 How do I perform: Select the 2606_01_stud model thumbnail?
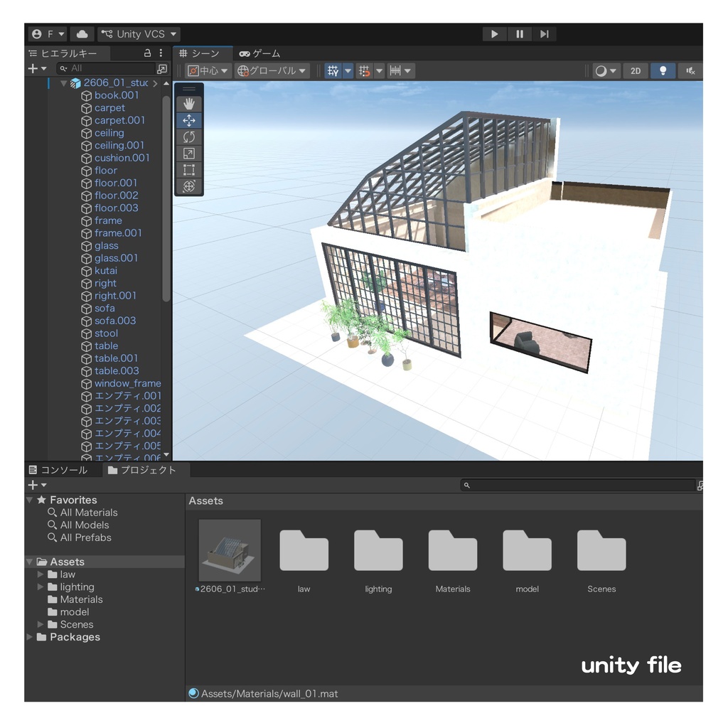230,550
